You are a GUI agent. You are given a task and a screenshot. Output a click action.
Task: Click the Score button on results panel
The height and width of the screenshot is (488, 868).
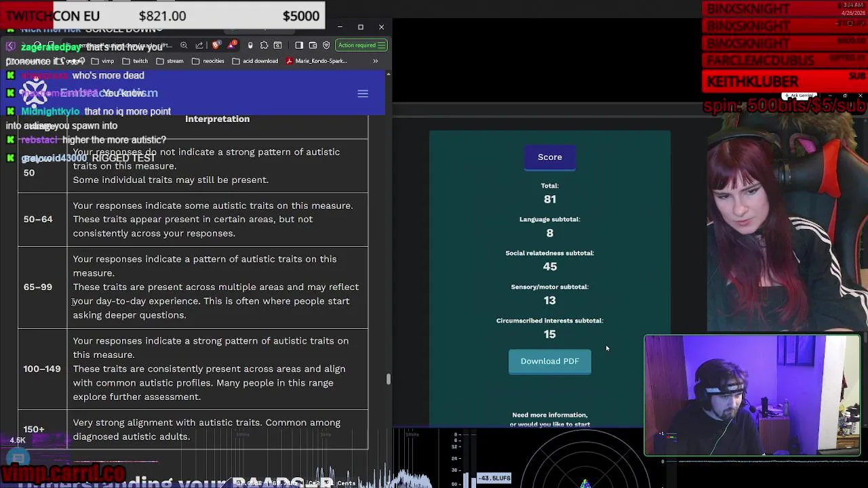coord(550,157)
